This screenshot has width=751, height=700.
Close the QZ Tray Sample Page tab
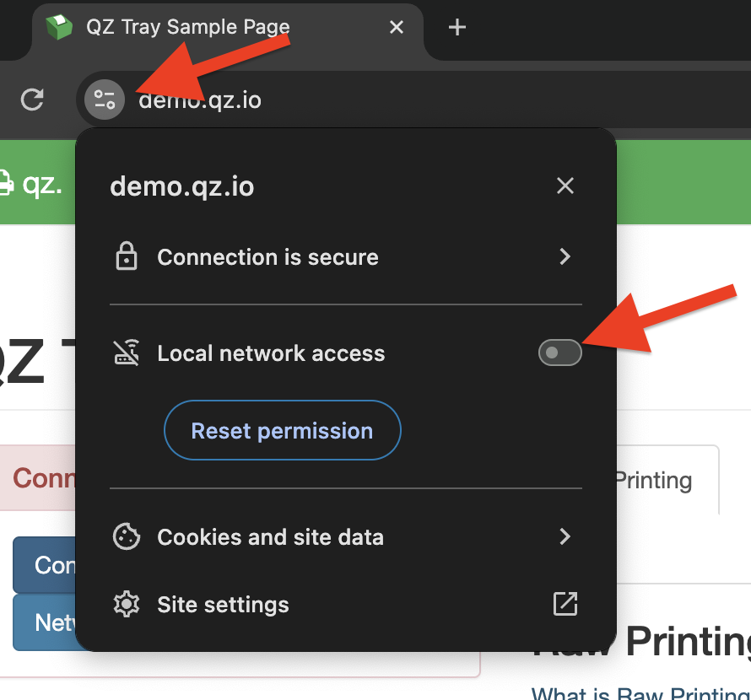pyautogui.click(x=397, y=27)
